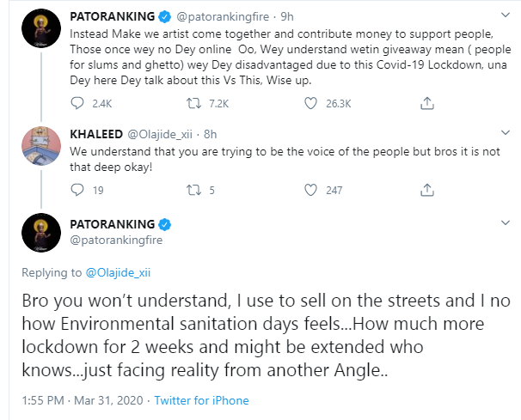The width and height of the screenshot is (521, 420).
Task: View KHALEED's profile picture
Action: pyautogui.click(x=38, y=146)
